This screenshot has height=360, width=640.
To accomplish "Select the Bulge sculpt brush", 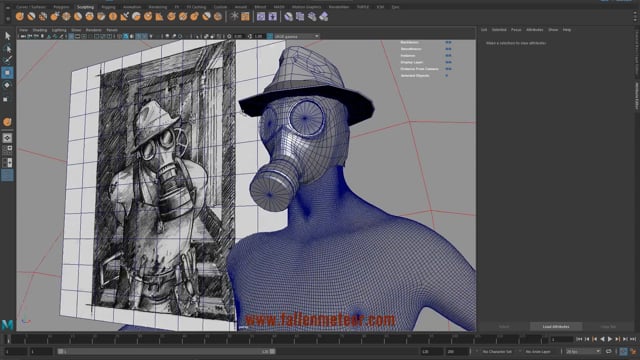I will pyautogui.click(x=195, y=17).
